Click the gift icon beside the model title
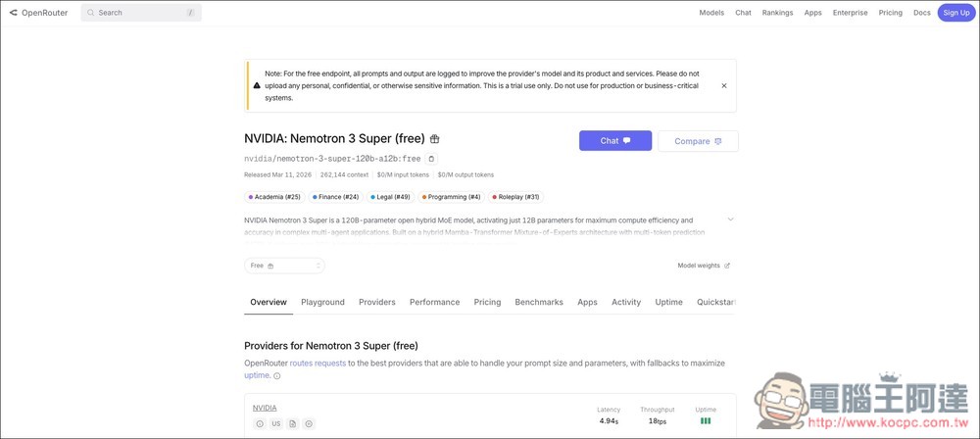Screen dimensions: 980x439 click(434, 139)
